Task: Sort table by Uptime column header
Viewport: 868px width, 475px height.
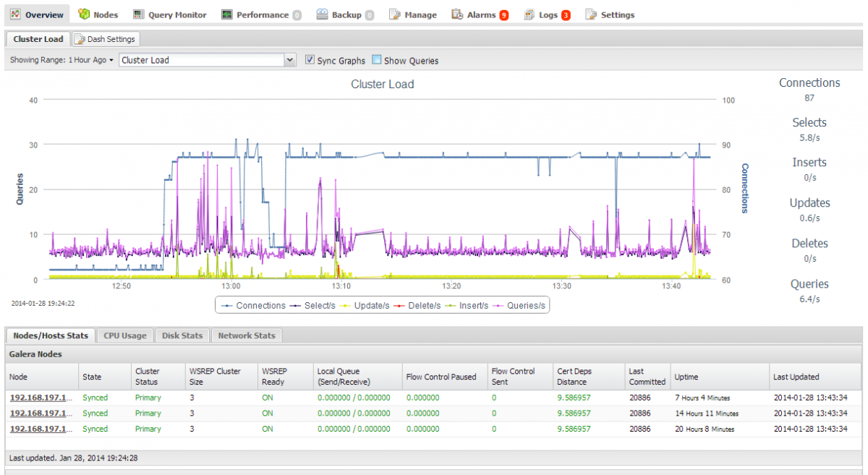Action: [x=687, y=377]
